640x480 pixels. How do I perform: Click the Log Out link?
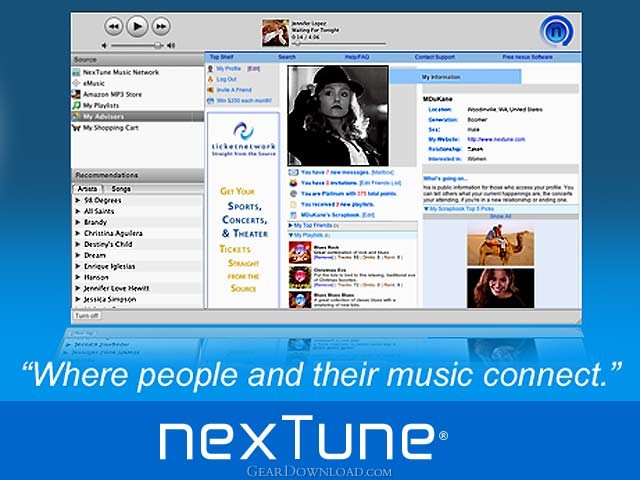click(x=226, y=79)
